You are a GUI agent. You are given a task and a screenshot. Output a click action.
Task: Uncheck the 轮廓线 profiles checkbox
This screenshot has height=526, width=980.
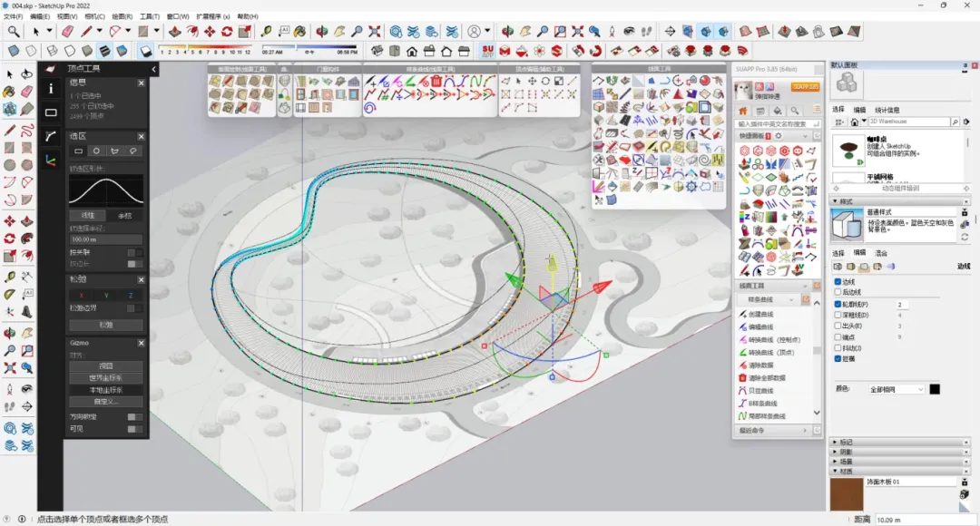pyautogui.click(x=838, y=304)
